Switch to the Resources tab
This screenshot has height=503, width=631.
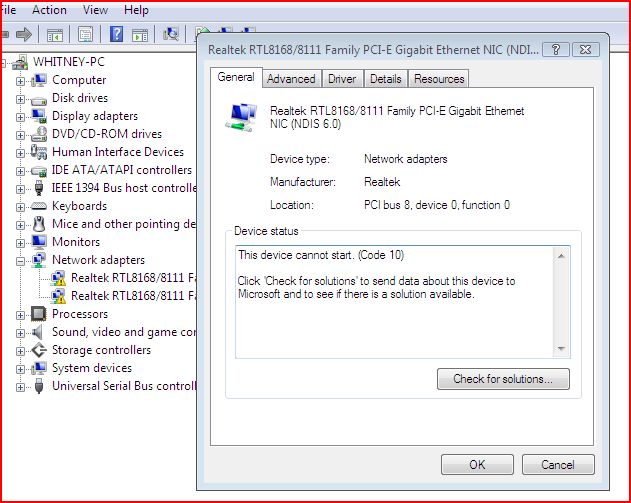(x=439, y=79)
